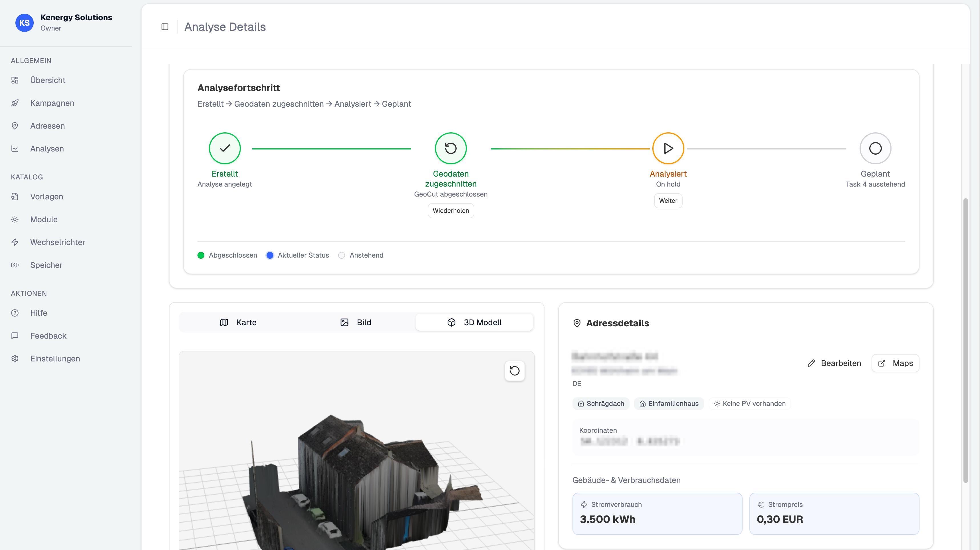
Task: Select Kampagnen in the sidebar
Action: coord(52,103)
